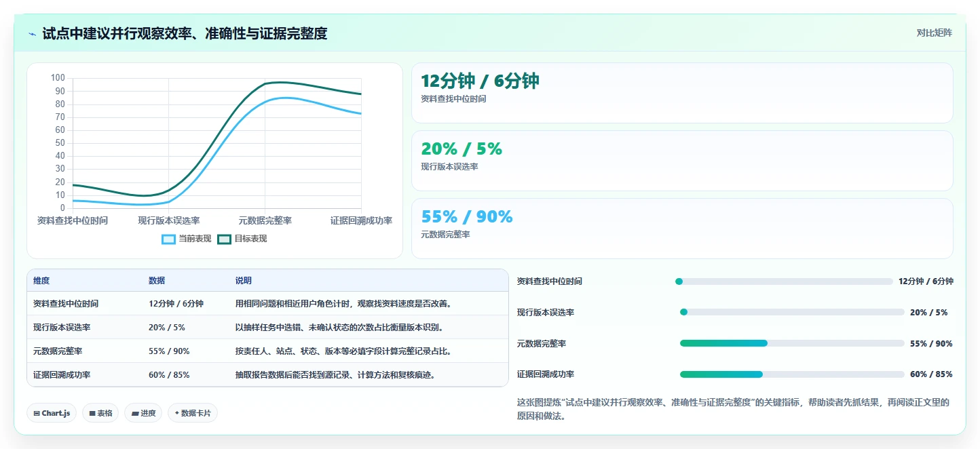Screen dimensions: 980x449
Task: Click the progress label 60% / 85%
Action: click(x=931, y=374)
